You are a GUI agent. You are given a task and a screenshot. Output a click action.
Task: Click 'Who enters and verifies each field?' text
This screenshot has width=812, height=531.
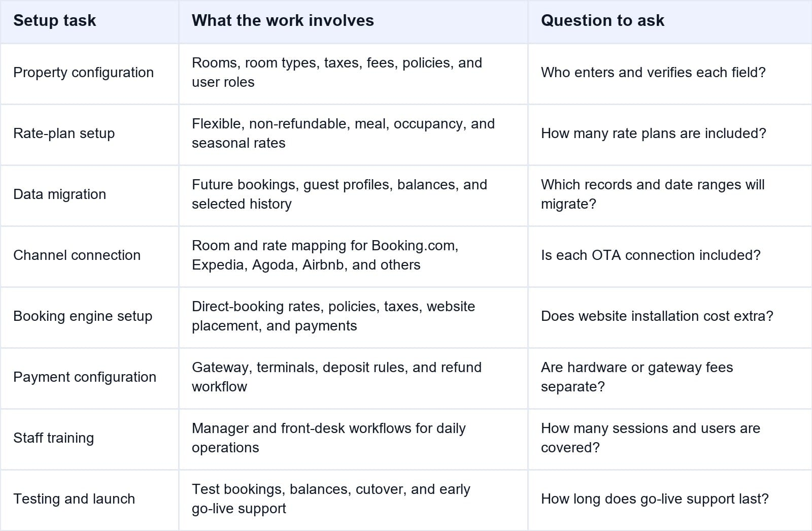point(653,73)
